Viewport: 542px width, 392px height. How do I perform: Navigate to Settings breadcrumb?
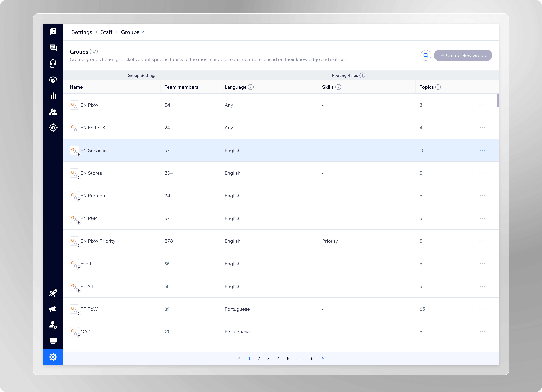[82, 32]
